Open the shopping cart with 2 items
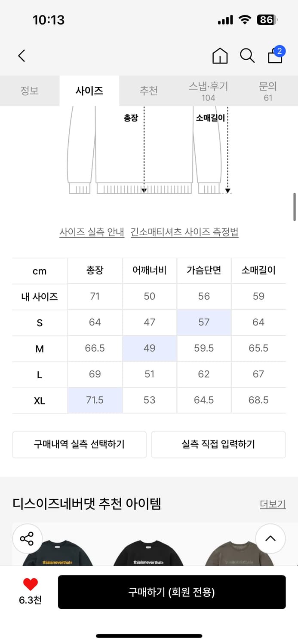This screenshot has width=298, height=644. pyautogui.click(x=275, y=57)
